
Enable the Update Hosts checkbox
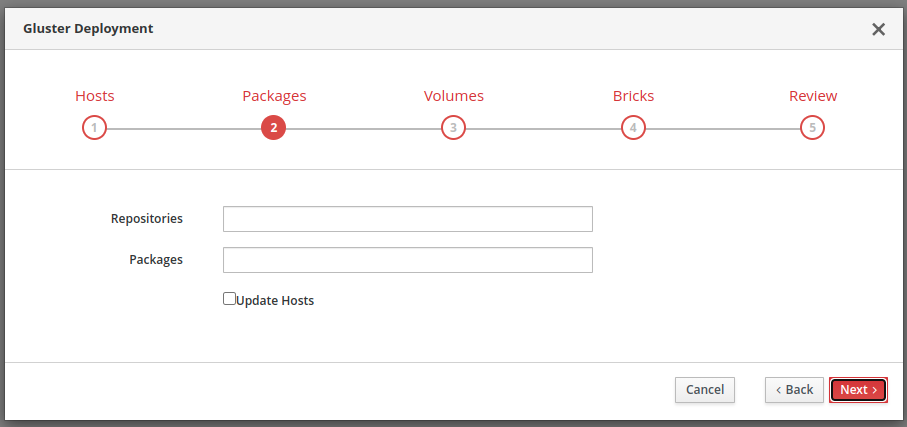tap(229, 298)
